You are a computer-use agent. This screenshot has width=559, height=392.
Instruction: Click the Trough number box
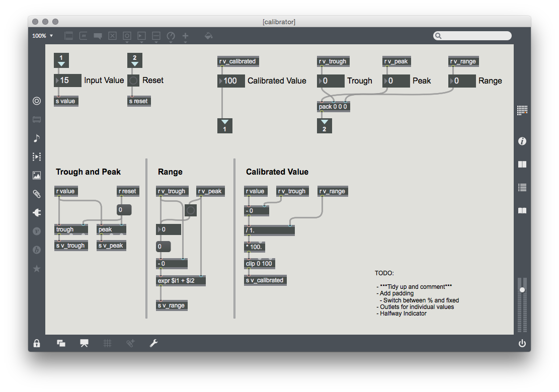click(331, 81)
